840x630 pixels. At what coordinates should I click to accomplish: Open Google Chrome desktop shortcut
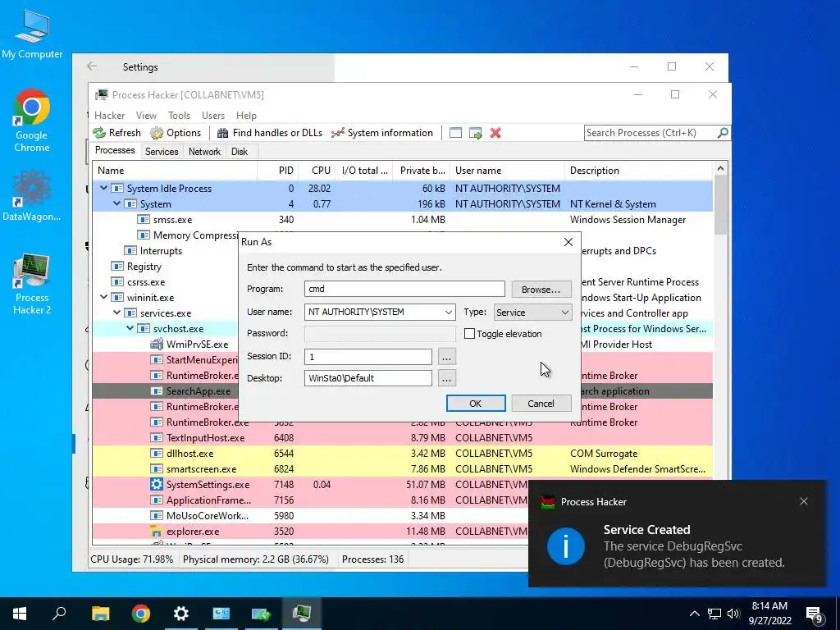(32, 121)
